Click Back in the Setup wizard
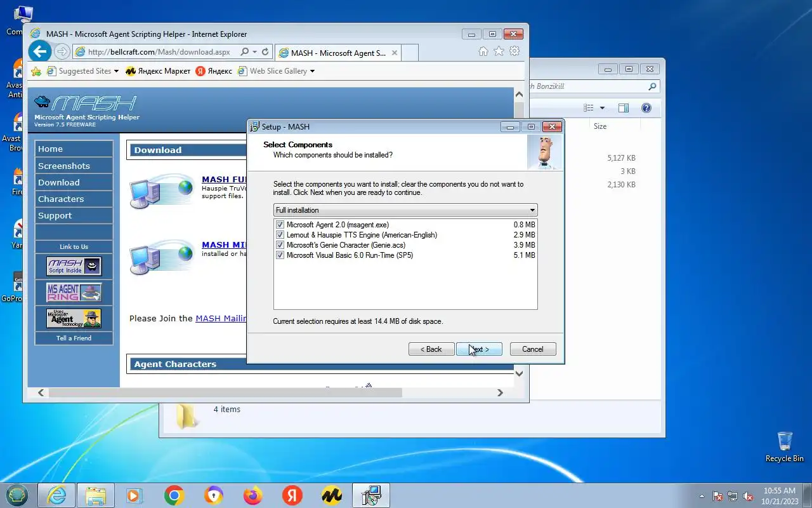 (x=431, y=349)
